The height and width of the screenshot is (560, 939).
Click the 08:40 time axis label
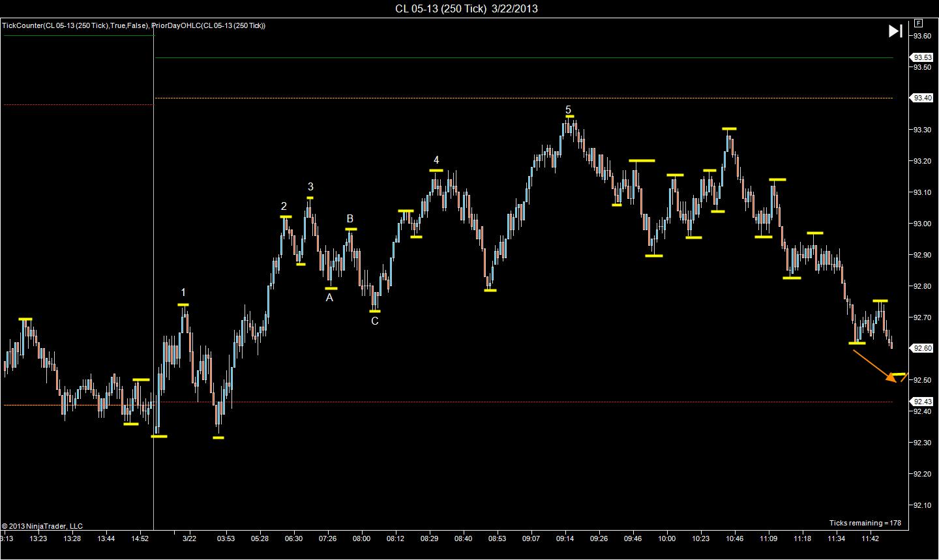[463, 538]
